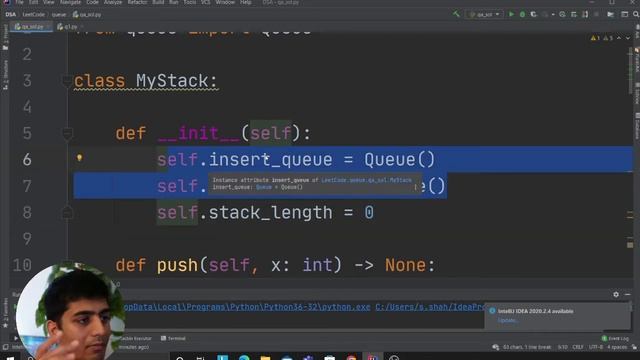
Task: Run with coverage icon in toolbar
Action: coord(533,14)
